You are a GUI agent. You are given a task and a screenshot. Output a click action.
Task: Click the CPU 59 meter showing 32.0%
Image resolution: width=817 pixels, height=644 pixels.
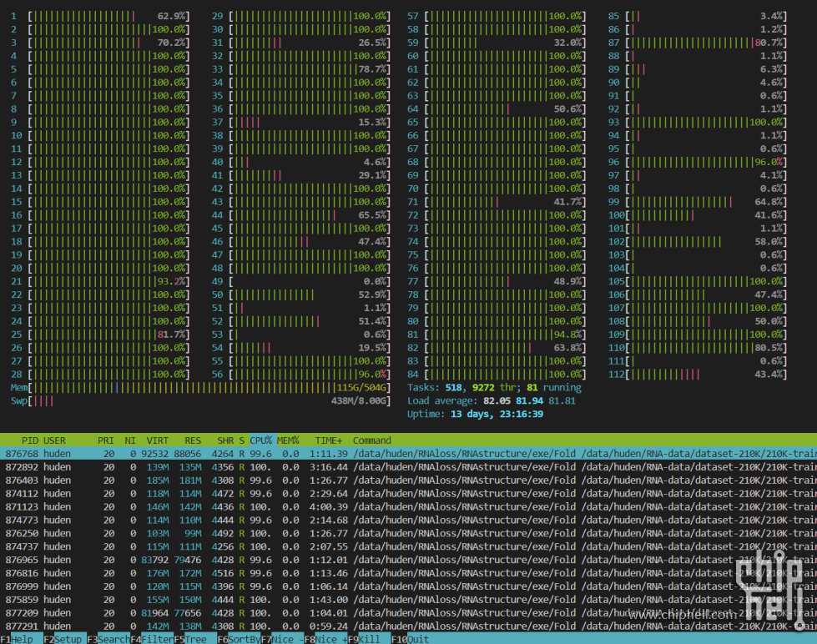[497, 43]
